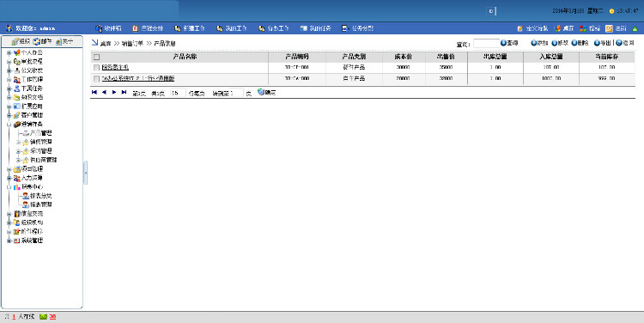Click the red unread count in status bar
The width and height of the screenshot is (644, 323).
pos(52,317)
